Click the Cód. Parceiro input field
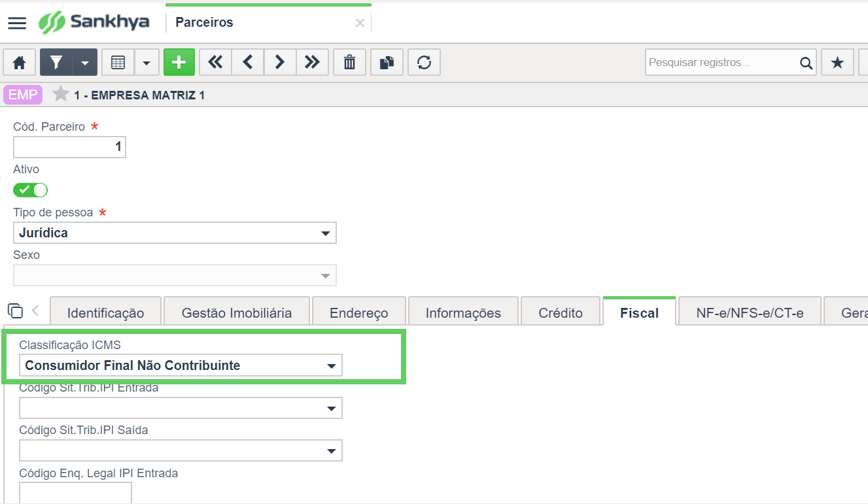 click(69, 147)
